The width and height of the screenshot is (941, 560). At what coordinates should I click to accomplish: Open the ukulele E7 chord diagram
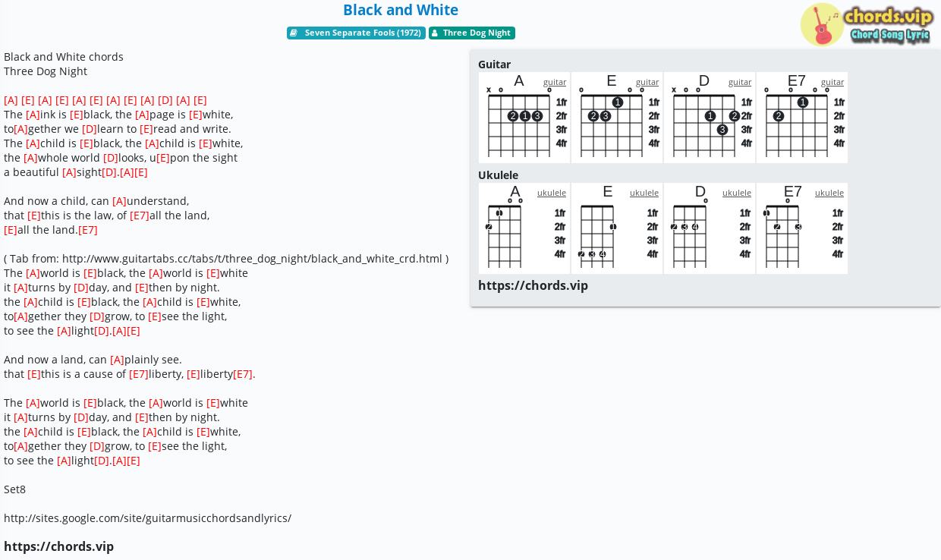[802, 228]
